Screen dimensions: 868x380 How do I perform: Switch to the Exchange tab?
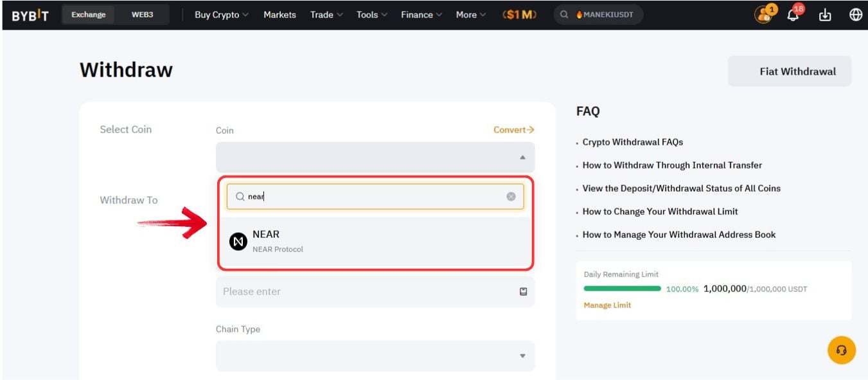click(89, 15)
